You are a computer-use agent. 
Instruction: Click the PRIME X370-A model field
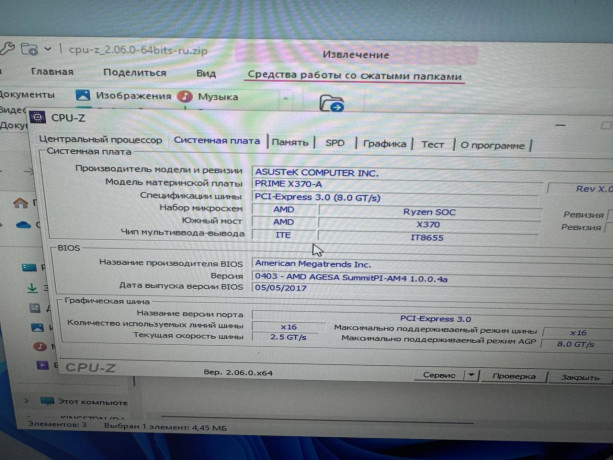click(x=397, y=184)
